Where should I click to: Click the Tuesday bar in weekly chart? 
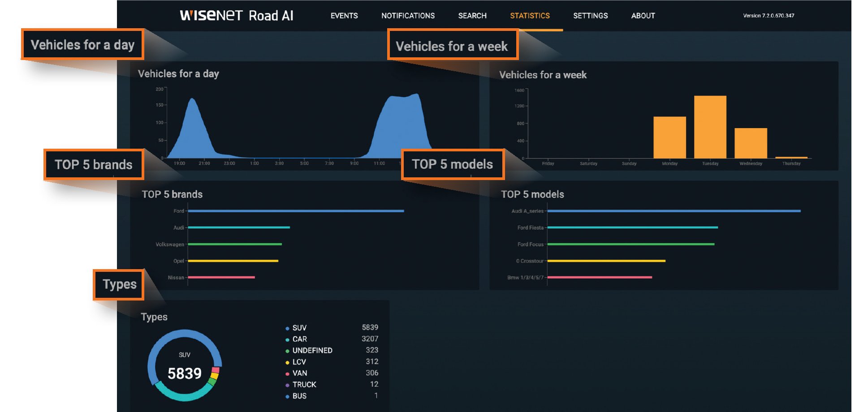[x=710, y=127]
